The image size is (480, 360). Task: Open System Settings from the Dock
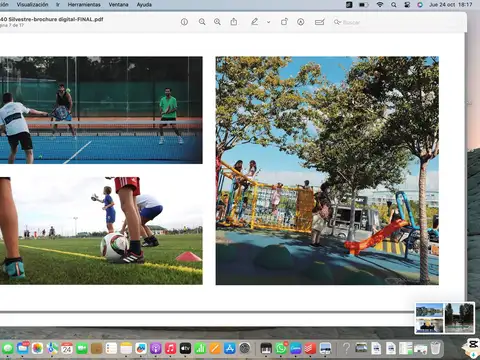(245, 349)
